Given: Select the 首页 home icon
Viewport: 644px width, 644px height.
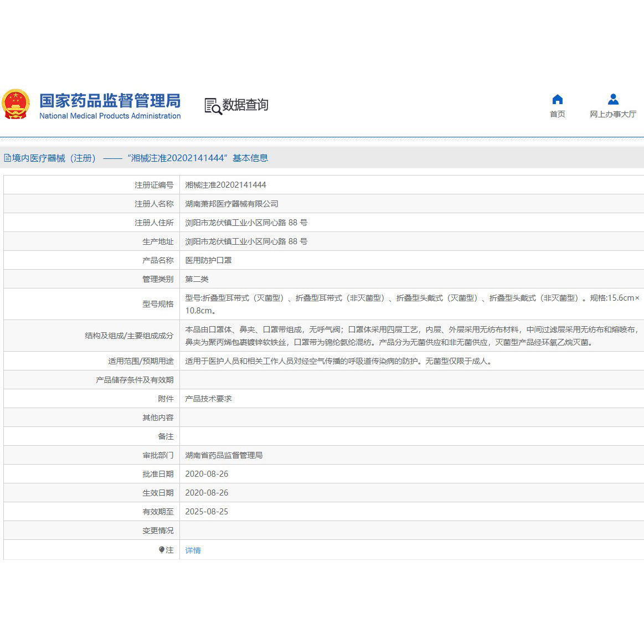Looking at the screenshot, I should [x=557, y=100].
